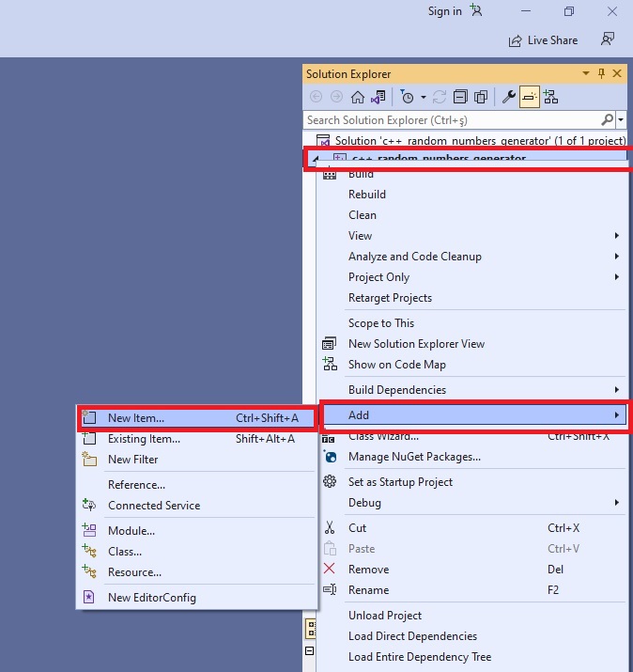
Task: Click the Send Feedback icon
Action: pyautogui.click(x=608, y=39)
